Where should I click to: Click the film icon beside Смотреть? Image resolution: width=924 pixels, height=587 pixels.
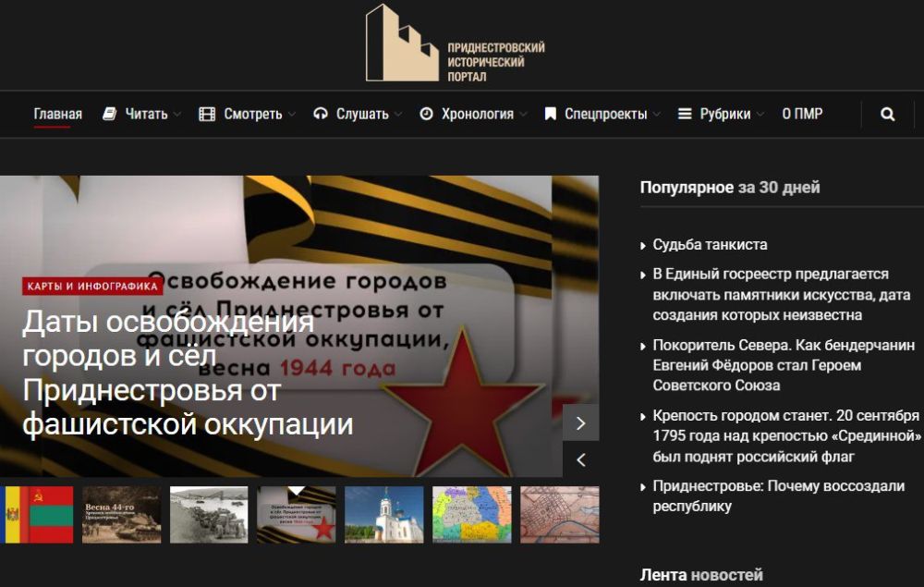(207, 115)
